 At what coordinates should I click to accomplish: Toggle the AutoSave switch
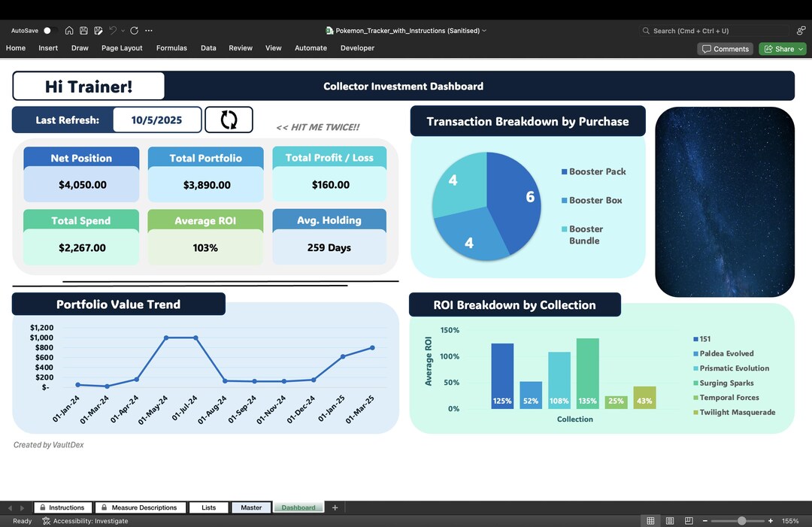pyautogui.click(x=47, y=31)
